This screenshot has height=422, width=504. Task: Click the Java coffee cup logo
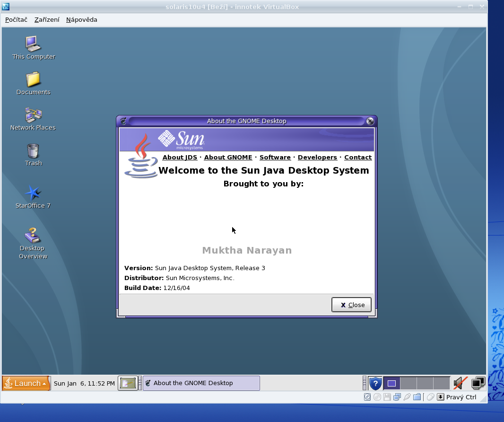point(141,156)
